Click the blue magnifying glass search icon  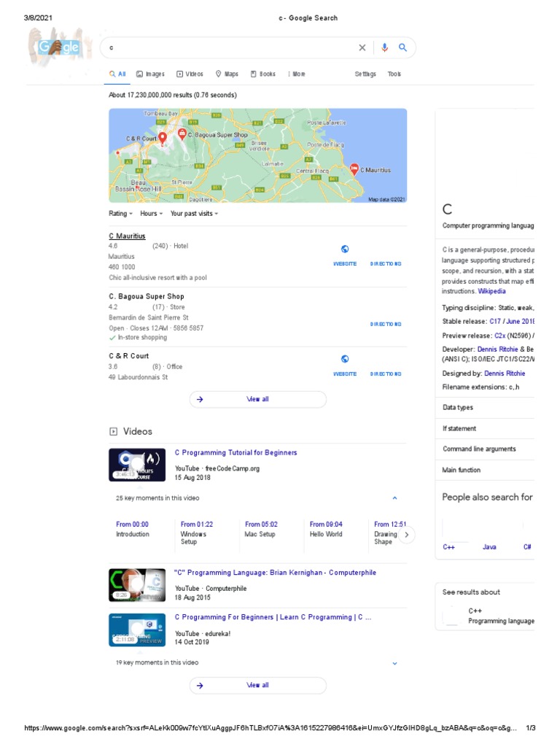coord(402,48)
